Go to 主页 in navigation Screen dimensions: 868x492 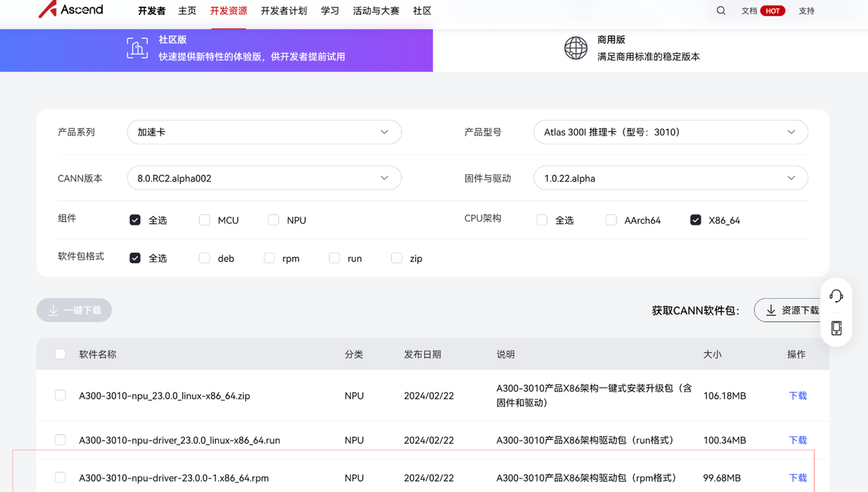point(187,11)
